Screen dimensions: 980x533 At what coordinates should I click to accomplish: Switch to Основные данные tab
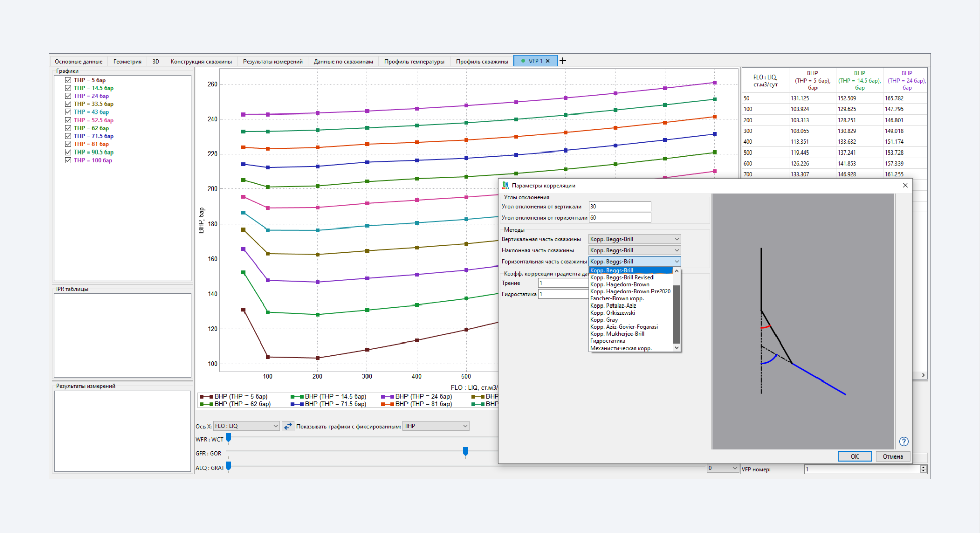pyautogui.click(x=78, y=61)
